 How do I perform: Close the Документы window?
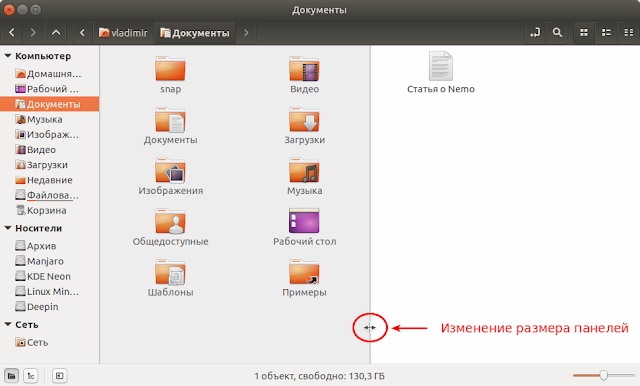coord(9,10)
